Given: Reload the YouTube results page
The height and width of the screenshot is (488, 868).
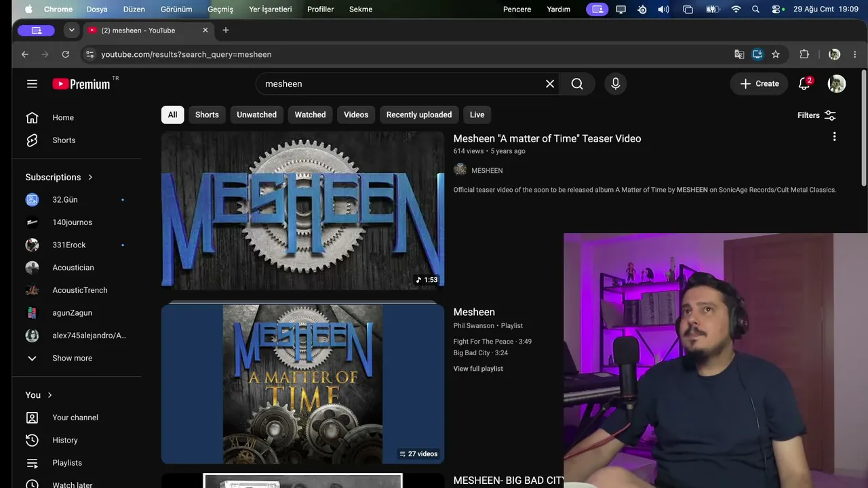Looking at the screenshot, I should [x=65, y=54].
